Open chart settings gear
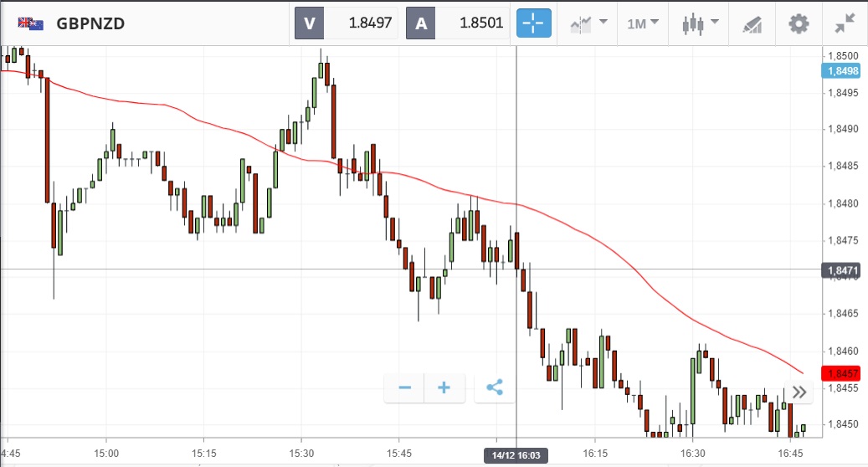 (799, 23)
